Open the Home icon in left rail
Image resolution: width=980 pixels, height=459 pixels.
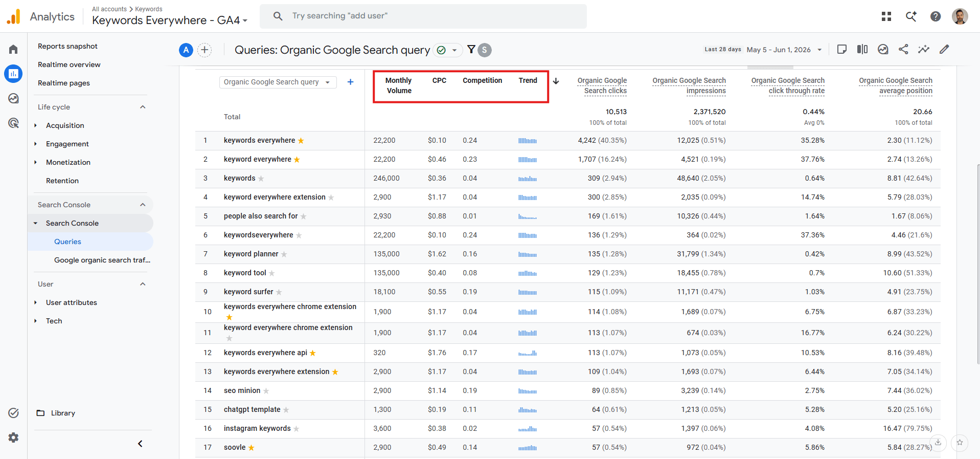point(13,49)
